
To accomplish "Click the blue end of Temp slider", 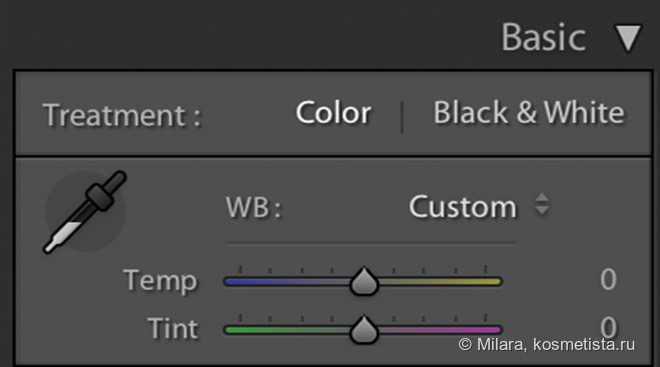I will 236,282.
